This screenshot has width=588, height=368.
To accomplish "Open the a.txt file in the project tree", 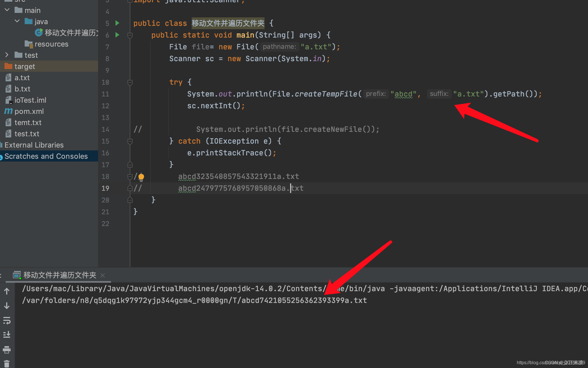I will pyautogui.click(x=22, y=78).
